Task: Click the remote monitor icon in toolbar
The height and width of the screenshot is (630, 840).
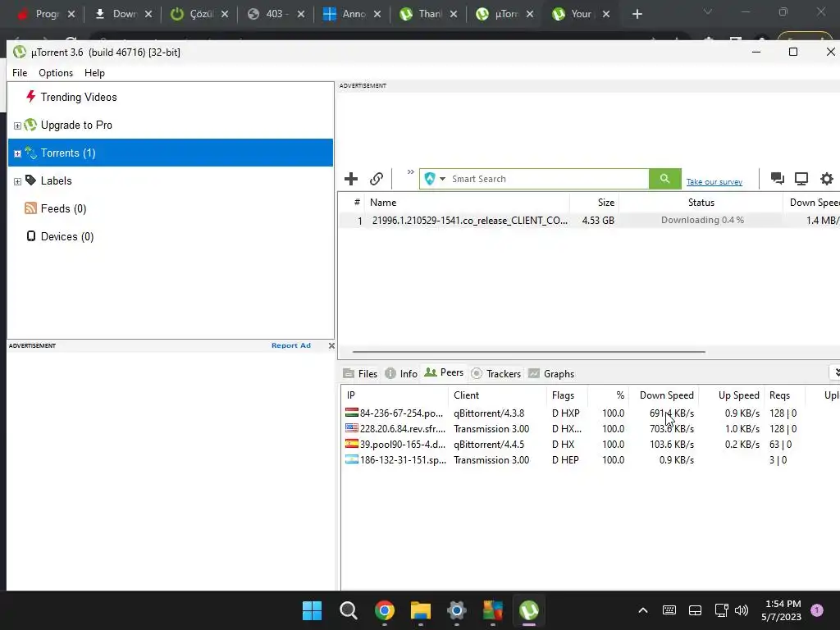Action: click(x=801, y=178)
